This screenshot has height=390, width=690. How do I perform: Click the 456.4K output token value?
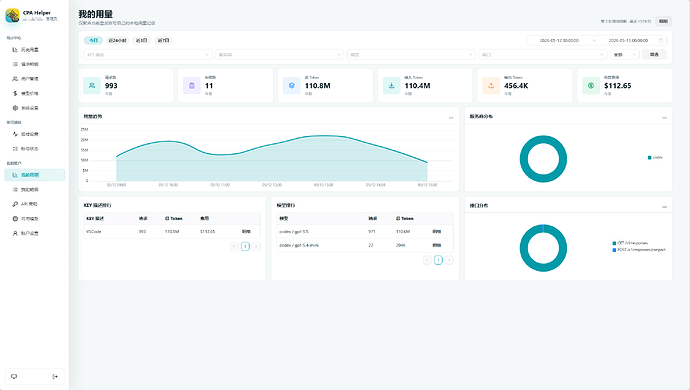point(516,86)
